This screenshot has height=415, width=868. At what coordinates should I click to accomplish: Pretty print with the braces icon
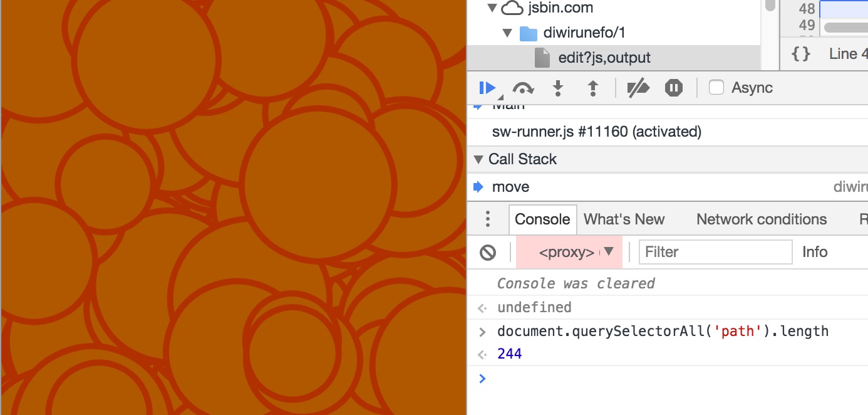(800, 54)
